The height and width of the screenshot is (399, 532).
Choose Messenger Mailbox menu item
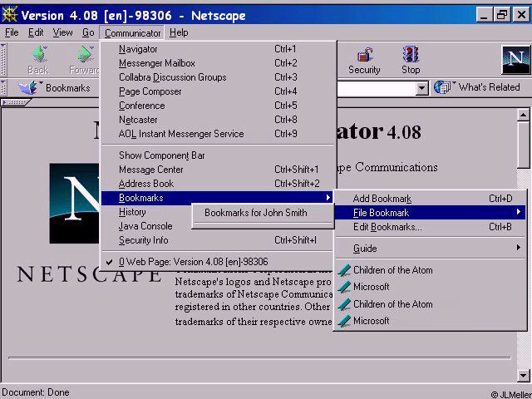217,63
